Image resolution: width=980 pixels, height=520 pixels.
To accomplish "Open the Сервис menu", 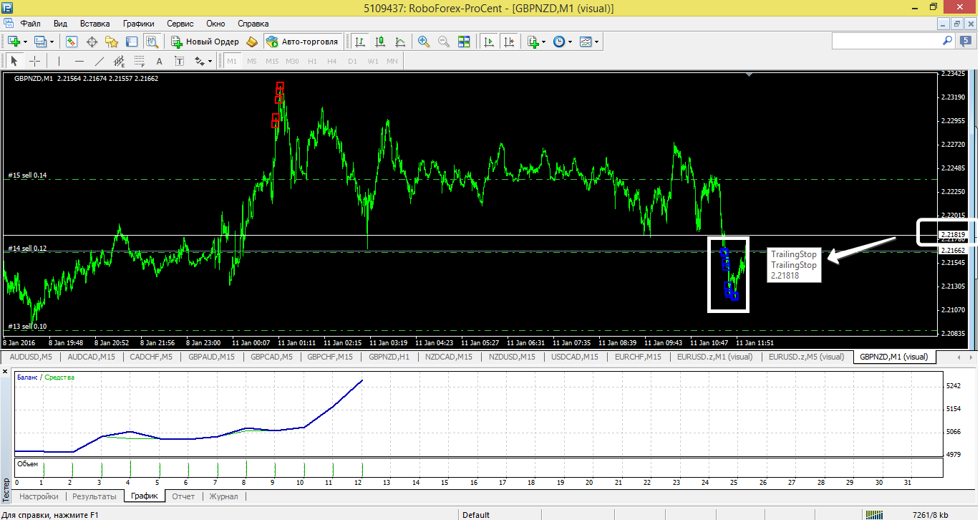I will 180,23.
